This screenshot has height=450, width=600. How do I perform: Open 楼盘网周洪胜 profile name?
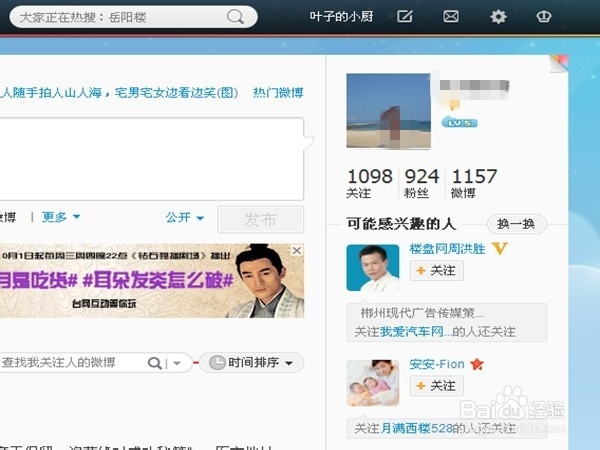coord(447,249)
